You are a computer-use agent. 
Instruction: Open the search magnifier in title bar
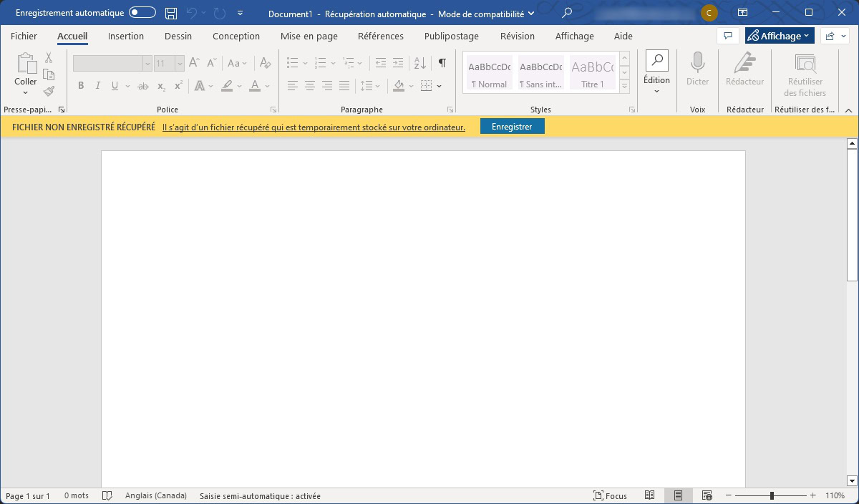[x=567, y=13]
